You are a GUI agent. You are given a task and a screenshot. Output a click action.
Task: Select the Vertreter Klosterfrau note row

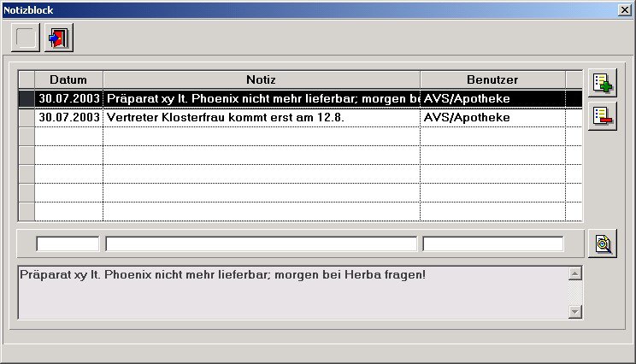[x=261, y=117]
